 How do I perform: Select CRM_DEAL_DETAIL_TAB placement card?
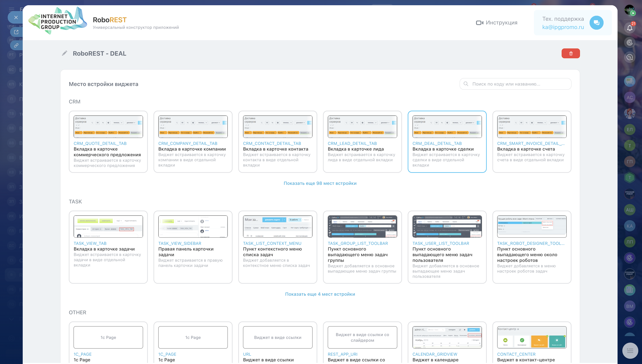447,142
